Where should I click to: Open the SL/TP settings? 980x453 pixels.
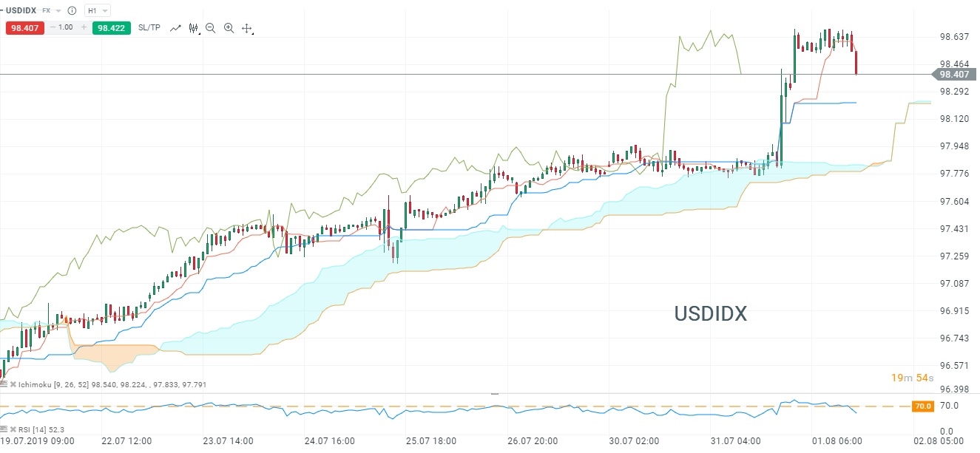(149, 28)
